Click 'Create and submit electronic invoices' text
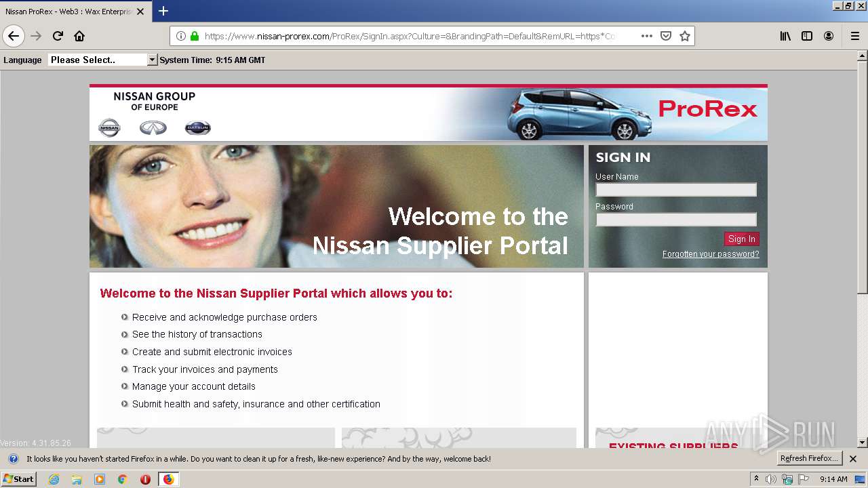 (x=212, y=352)
